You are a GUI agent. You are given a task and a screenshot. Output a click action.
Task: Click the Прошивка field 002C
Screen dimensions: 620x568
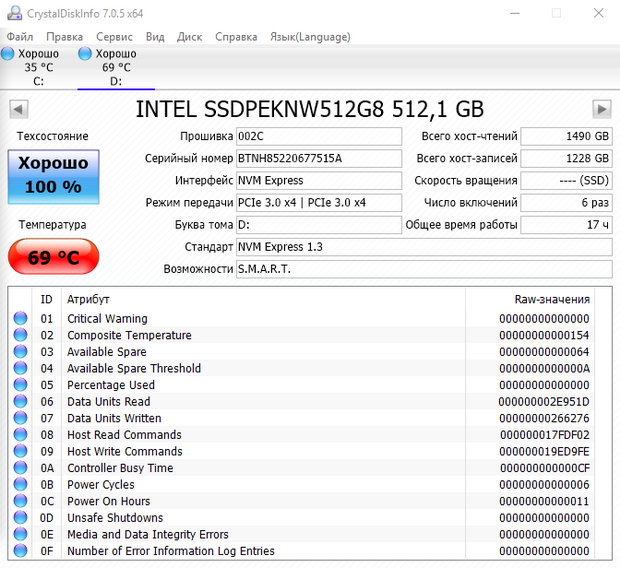(x=319, y=136)
